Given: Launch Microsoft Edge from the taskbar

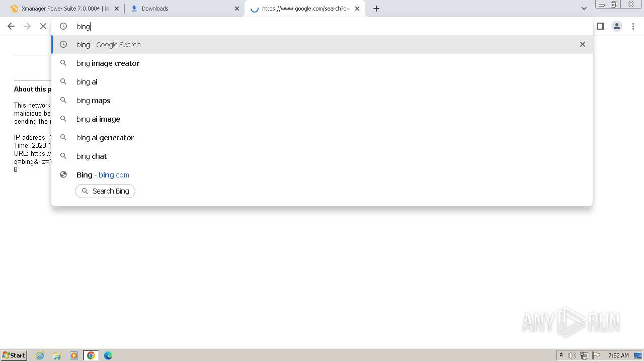Looking at the screenshot, I should coord(108,355).
